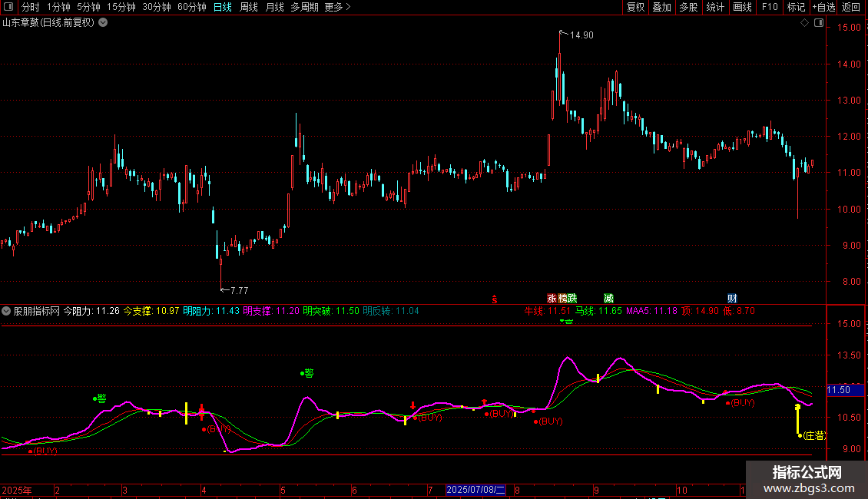Viewport: 868px width, 499px height.
Task: Click the 今阻力: 11.26 value
Action: [x=91, y=311]
